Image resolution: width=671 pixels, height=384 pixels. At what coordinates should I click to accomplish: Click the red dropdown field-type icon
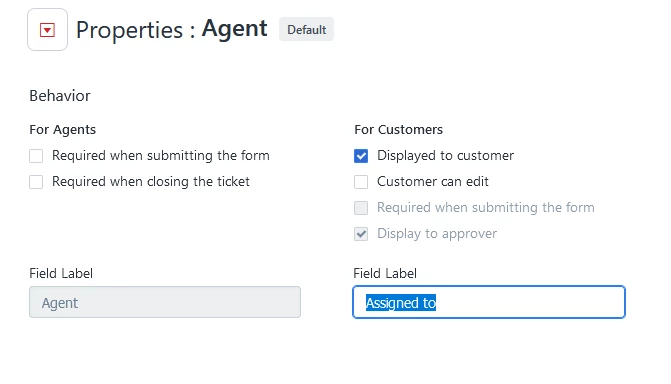tap(48, 30)
